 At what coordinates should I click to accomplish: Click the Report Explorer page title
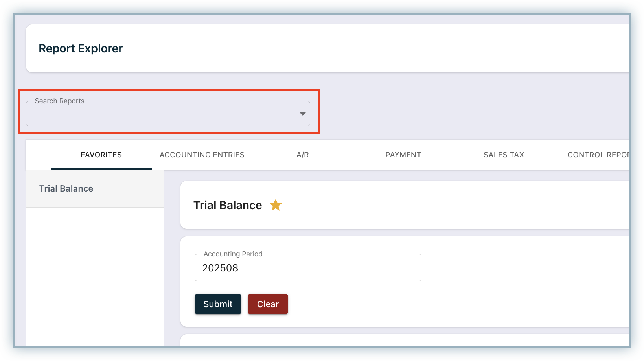81,48
